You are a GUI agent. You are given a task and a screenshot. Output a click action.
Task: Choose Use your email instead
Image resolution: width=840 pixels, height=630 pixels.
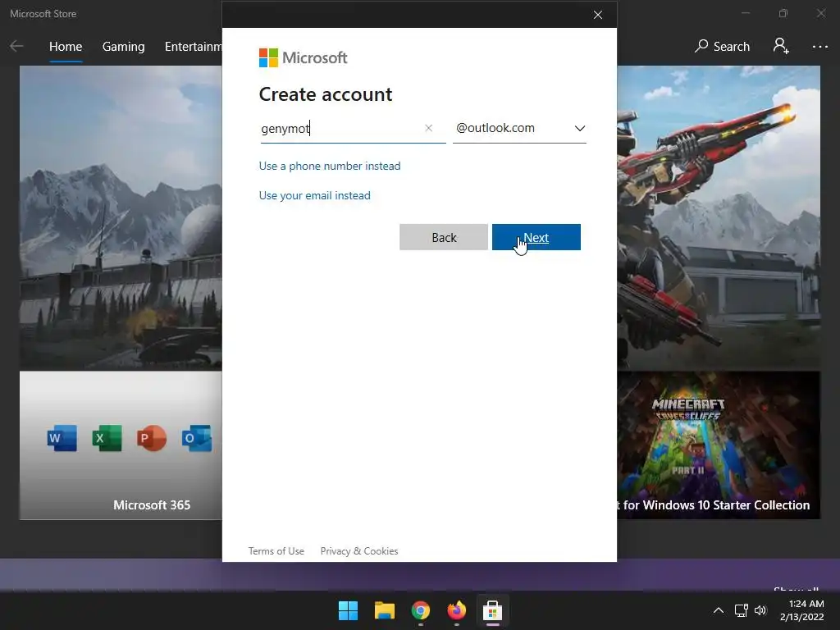click(x=314, y=195)
